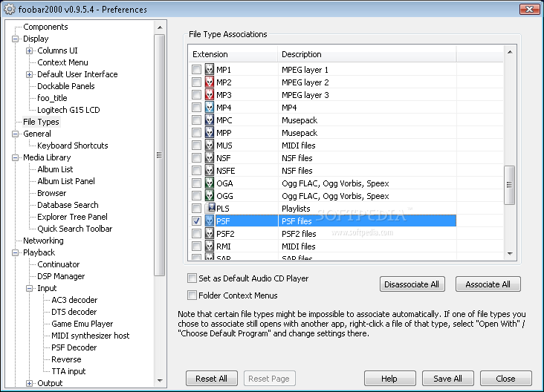This screenshot has width=544, height=392.
Task: Click the red MP2 file type icon
Action: (x=210, y=82)
